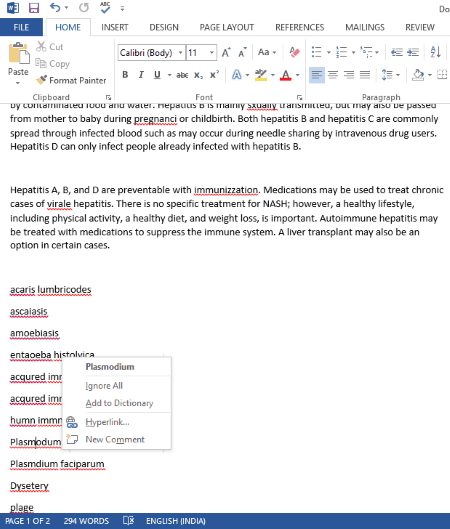This screenshot has height=529, width=450.
Task: Open the FILE tab
Action: (21, 27)
